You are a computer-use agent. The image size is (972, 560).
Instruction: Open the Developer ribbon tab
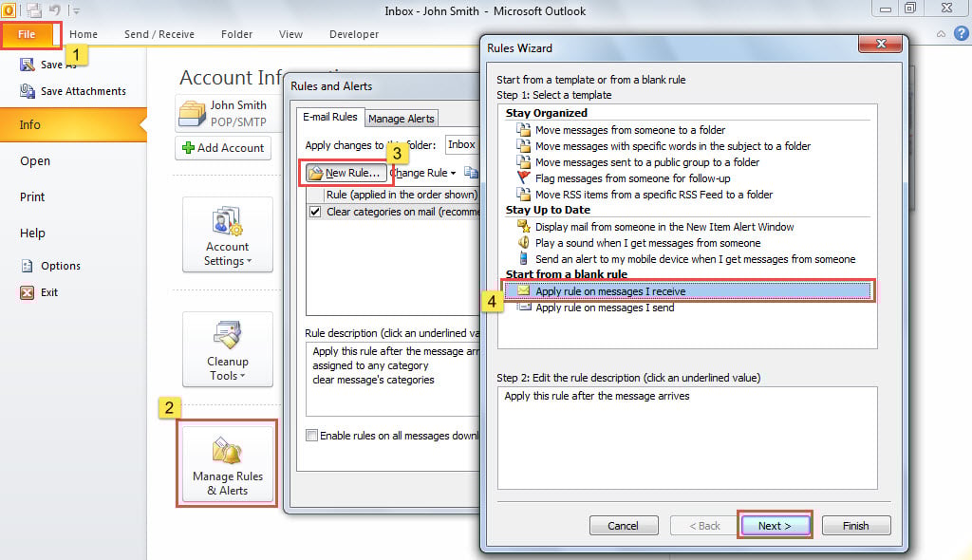[354, 34]
